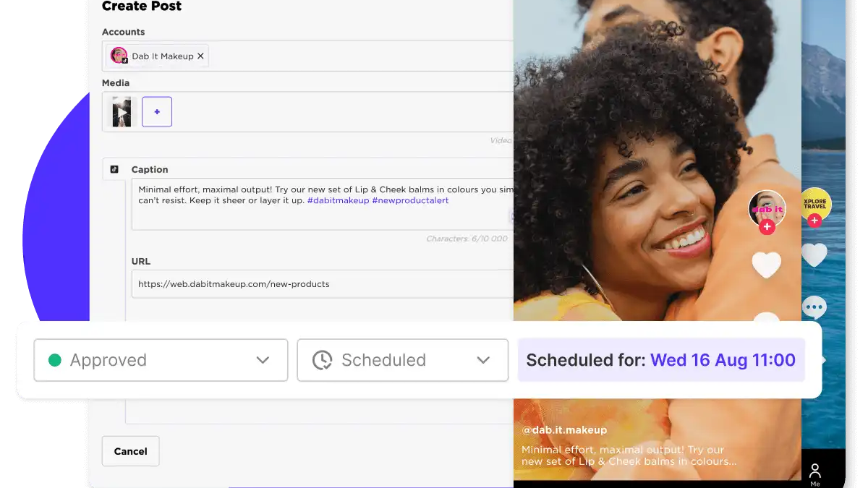The image size is (868, 488).
Task: Edit the URL input field
Action: (x=323, y=284)
